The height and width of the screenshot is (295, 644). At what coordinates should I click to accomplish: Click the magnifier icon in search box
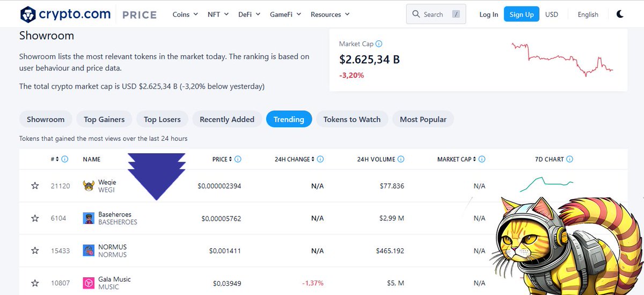(416, 15)
